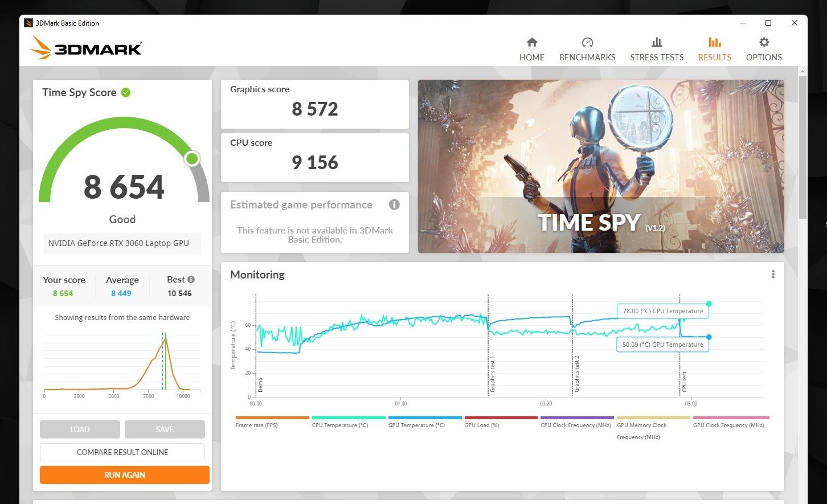Toggle the CPU Clock Frequency (MHz) legend series

577,422
